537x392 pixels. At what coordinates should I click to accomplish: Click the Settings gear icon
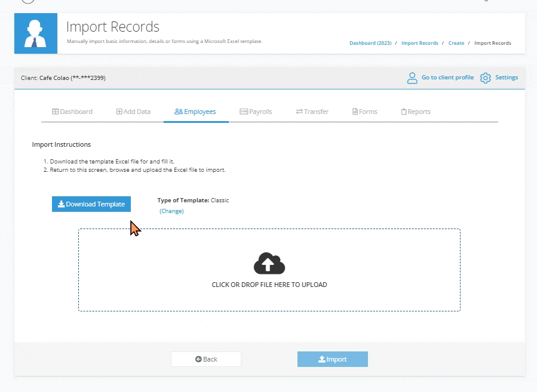coord(486,78)
